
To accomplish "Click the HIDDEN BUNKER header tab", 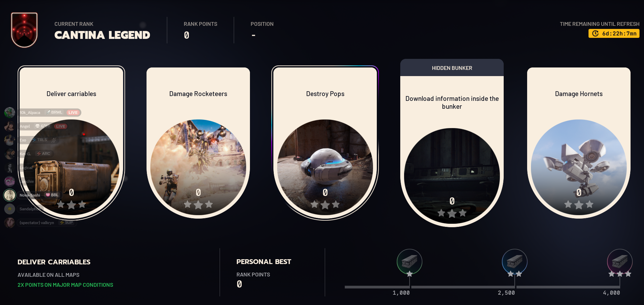I will point(452,68).
